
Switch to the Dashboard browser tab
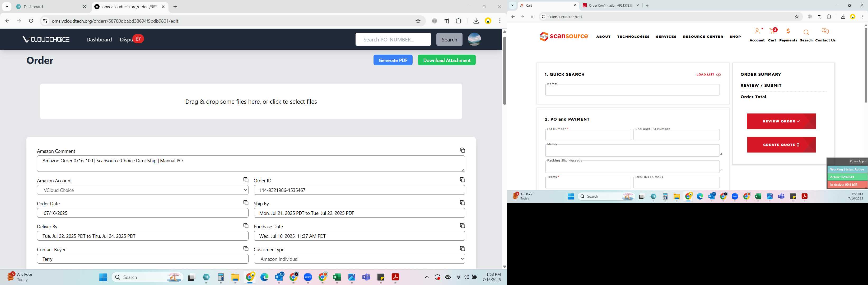51,7
